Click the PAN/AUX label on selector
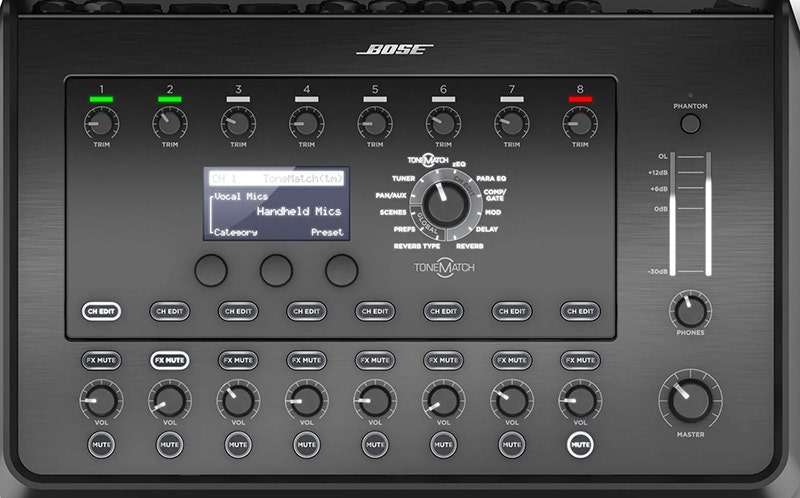 391,195
